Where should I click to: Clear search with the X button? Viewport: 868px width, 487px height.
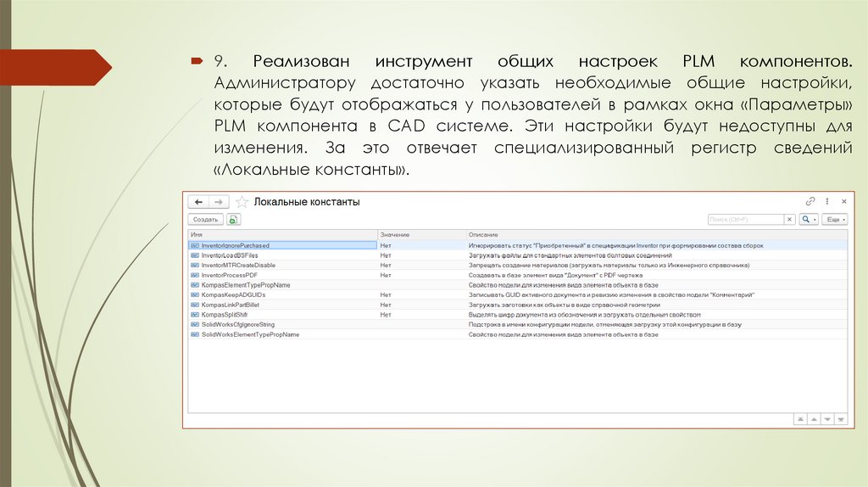coord(789,219)
